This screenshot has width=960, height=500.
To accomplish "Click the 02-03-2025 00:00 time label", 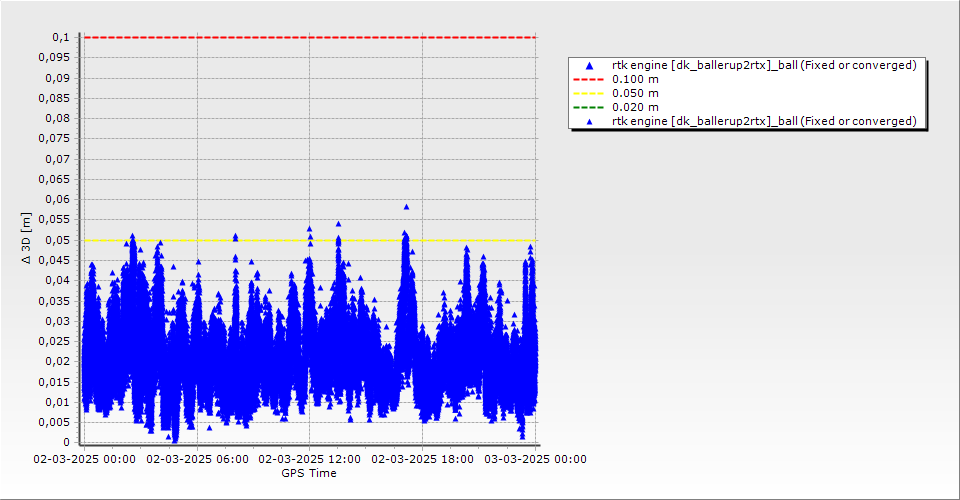I will tap(84, 459).
